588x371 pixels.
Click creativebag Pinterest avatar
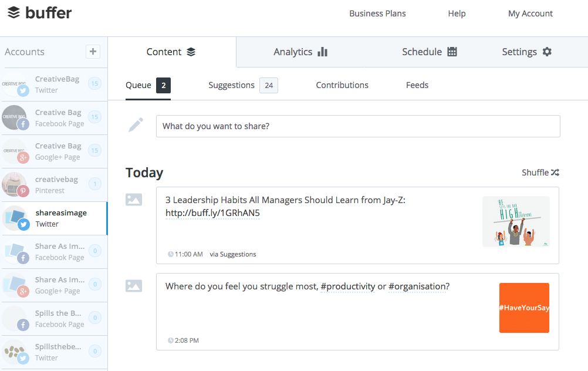click(15, 184)
